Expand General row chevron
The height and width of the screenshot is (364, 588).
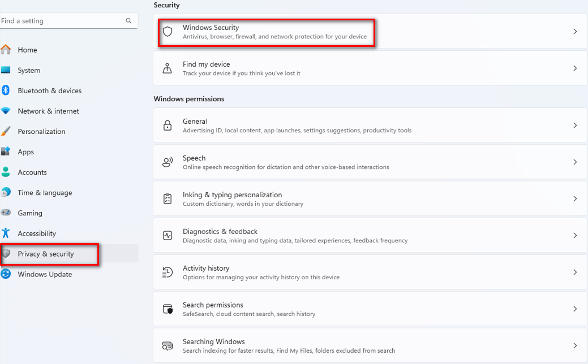(x=575, y=125)
